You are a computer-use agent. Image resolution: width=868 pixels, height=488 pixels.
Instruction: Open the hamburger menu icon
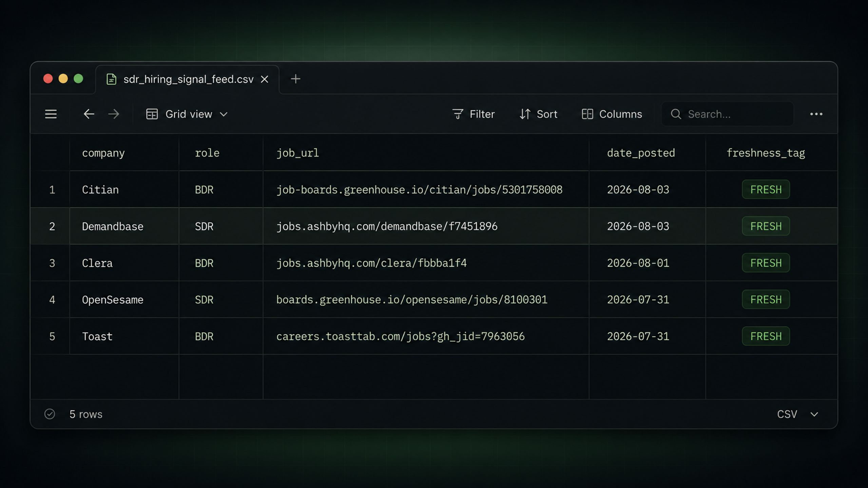[51, 114]
